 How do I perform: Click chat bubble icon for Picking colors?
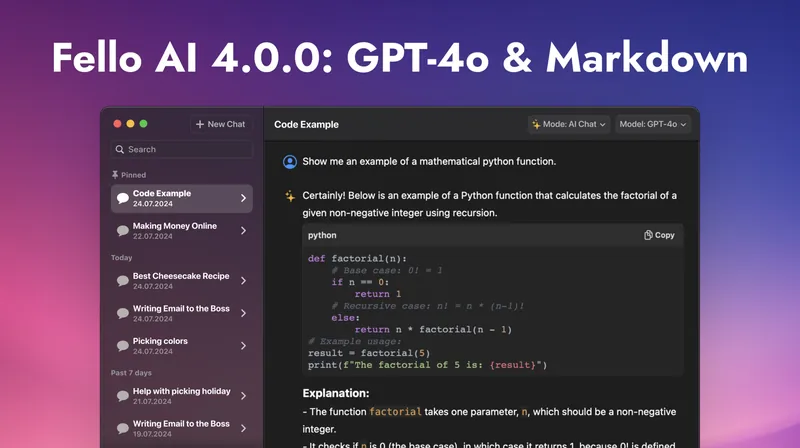[x=122, y=346]
